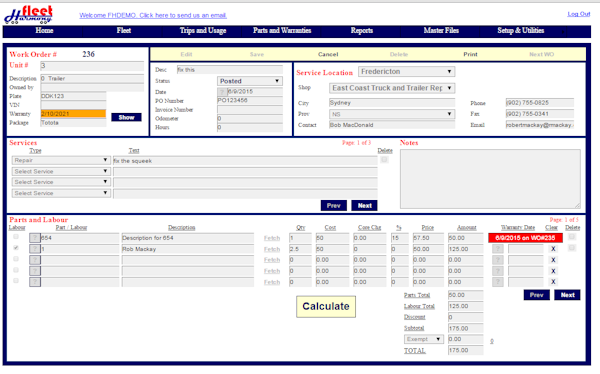Image resolution: width=600 pixels, height=374 pixels.
Task: Click the Contact field Bob MacDonald
Action: click(x=392, y=125)
